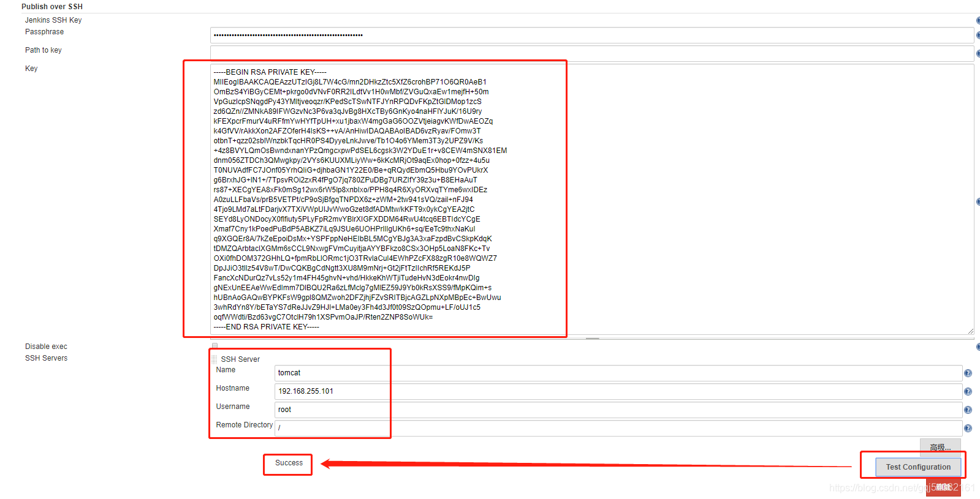The width and height of the screenshot is (980, 499).
Task: Expand advanced settings with the 高级... button
Action: (940, 447)
